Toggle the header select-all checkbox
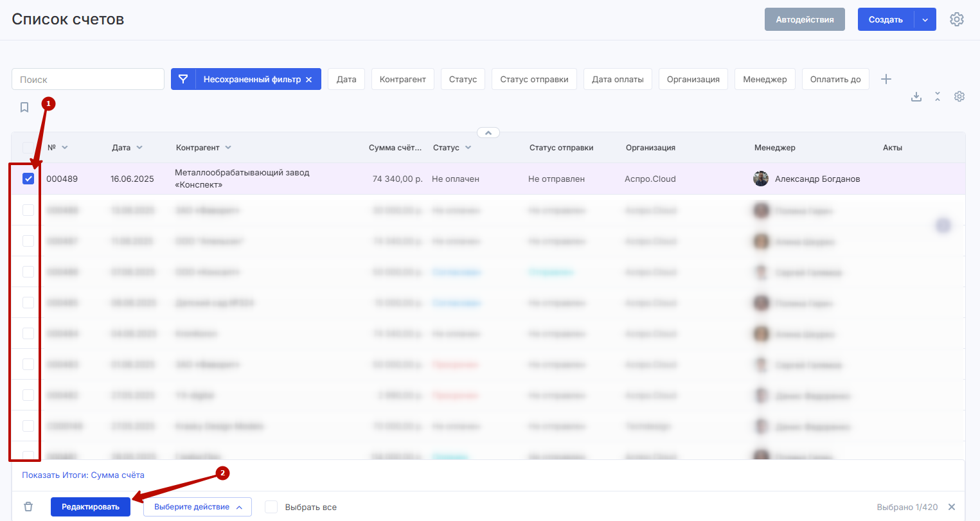The height and width of the screenshot is (521, 980). coord(28,147)
